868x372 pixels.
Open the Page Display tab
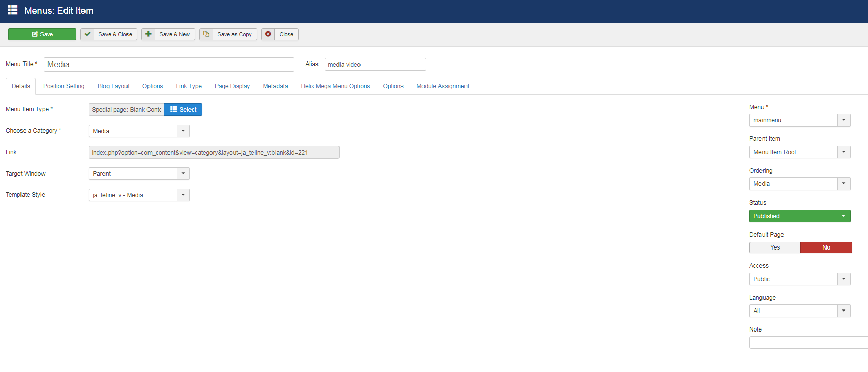232,86
